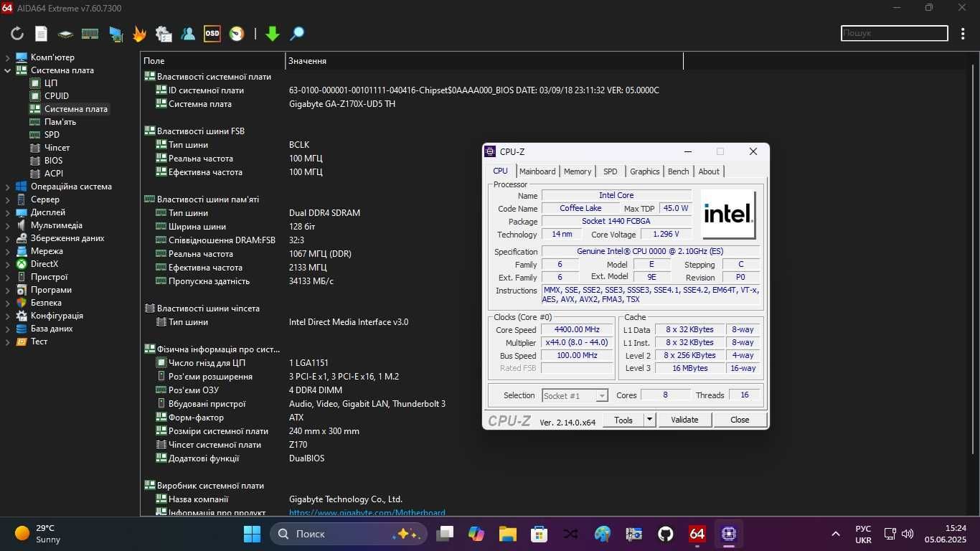The image size is (980, 551).
Task: Click the Значення column header
Action: [484, 61]
